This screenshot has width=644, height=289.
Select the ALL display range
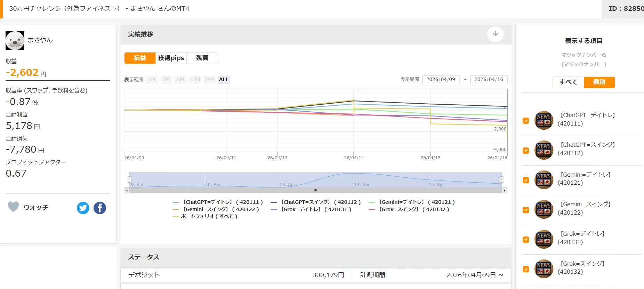tap(224, 80)
